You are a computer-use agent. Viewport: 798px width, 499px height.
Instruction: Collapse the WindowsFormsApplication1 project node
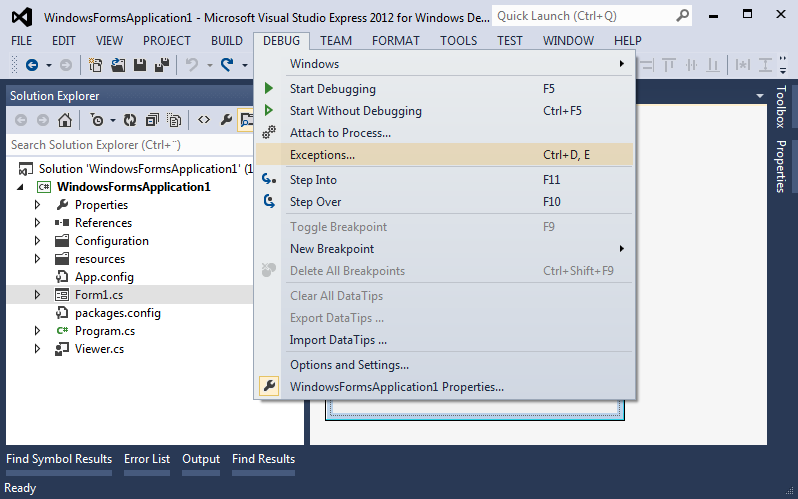pyautogui.click(x=21, y=187)
